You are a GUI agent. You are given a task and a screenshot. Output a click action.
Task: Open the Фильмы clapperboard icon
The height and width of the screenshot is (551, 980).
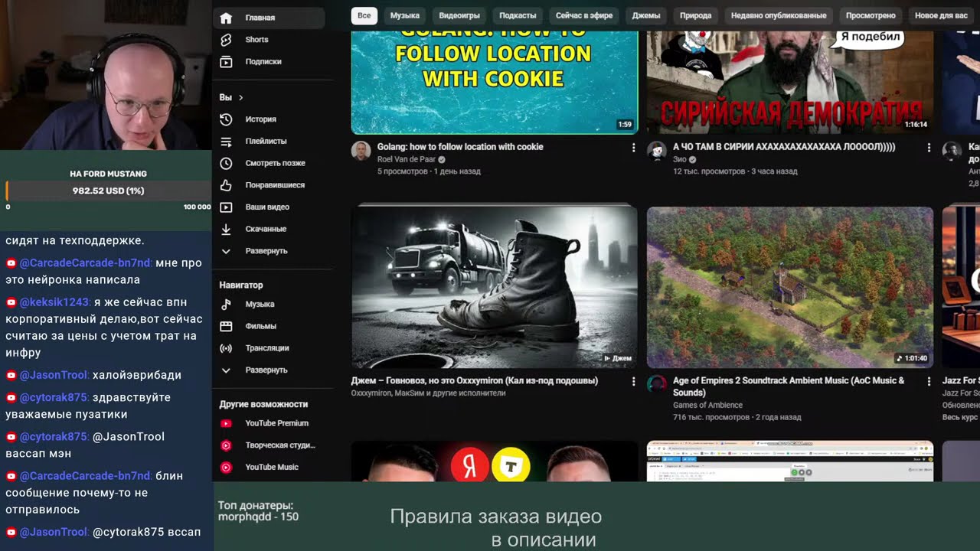[226, 326]
